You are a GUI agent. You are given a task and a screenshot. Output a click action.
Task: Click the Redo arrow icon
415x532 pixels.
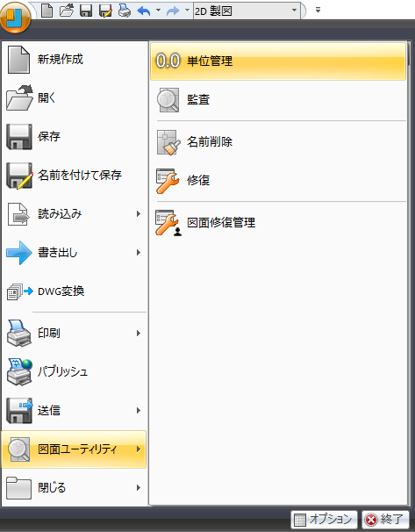(x=173, y=11)
